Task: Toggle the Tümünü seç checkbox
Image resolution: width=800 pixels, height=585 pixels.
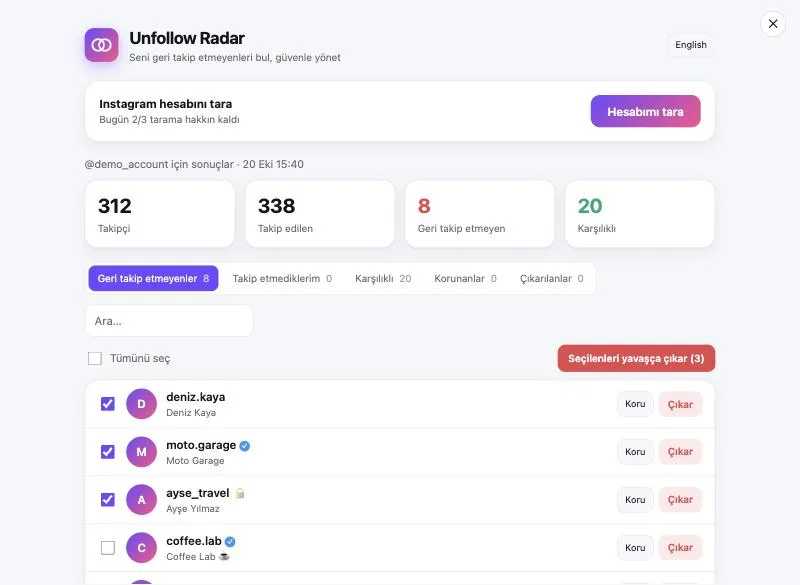Action: (x=95, y=359)
